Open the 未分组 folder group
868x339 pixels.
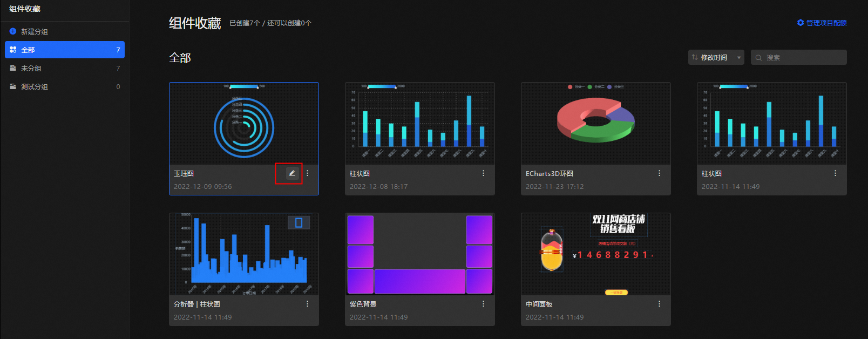[65, 68]
